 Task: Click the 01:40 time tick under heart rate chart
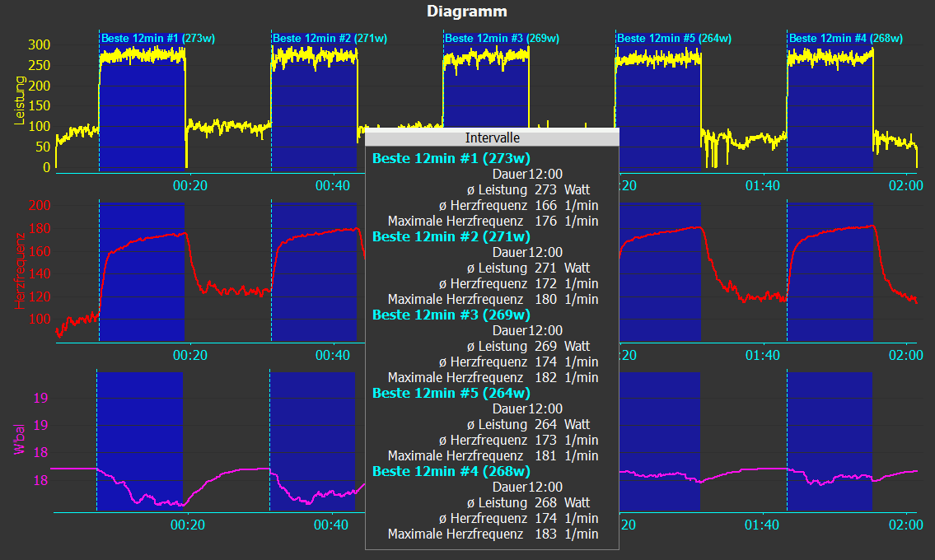(763, 355)
